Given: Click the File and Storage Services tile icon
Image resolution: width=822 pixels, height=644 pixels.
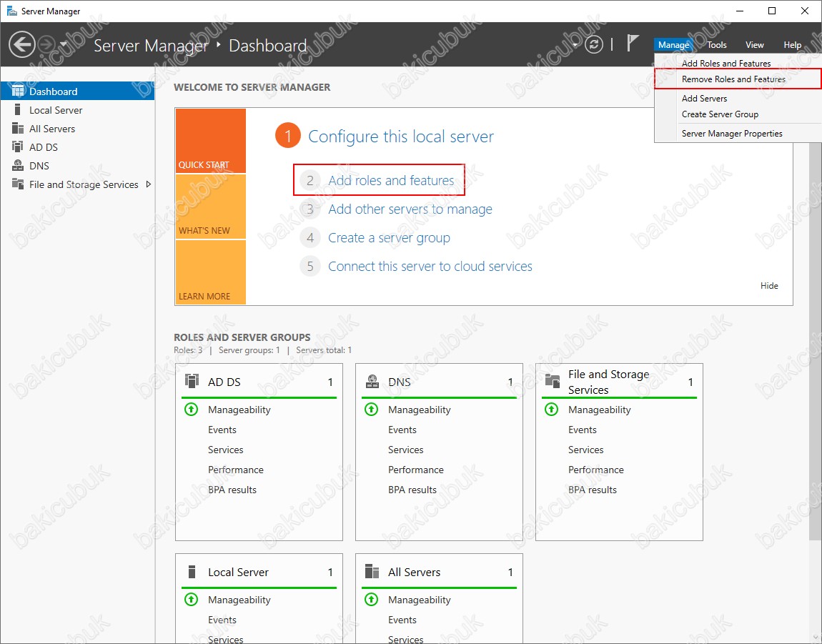Looking at the screenshot, I should pyautogui.click(x=552, y=381).
